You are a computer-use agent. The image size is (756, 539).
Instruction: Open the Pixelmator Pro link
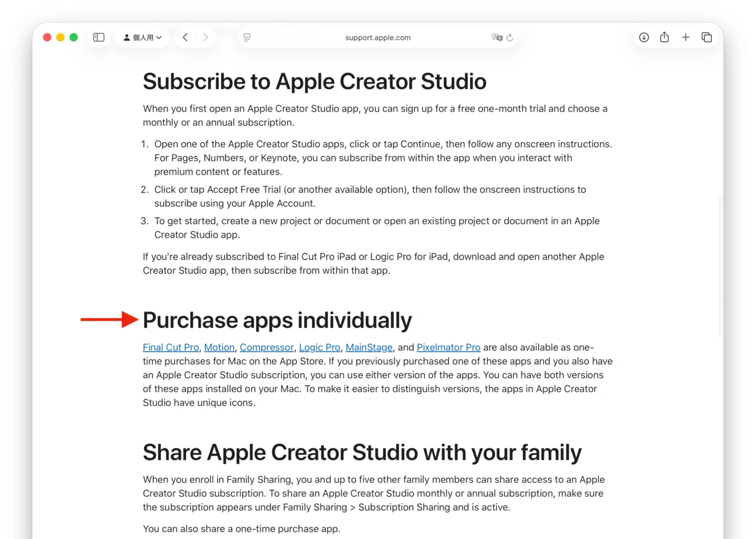(448, 347)
